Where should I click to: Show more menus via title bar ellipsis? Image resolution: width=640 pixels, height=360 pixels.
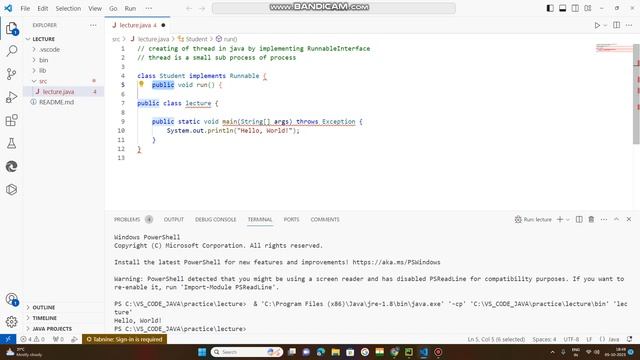[x=149, y=8]
